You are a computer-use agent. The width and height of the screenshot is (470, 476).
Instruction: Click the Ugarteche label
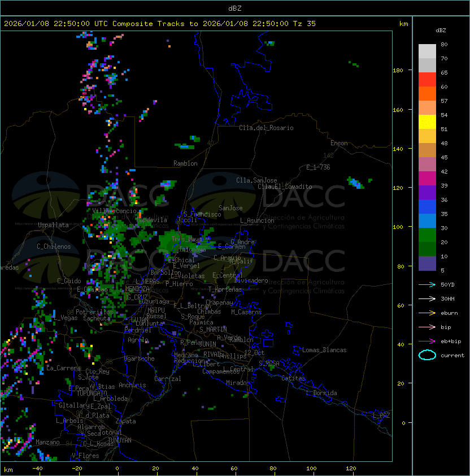(x=140, y=358)
